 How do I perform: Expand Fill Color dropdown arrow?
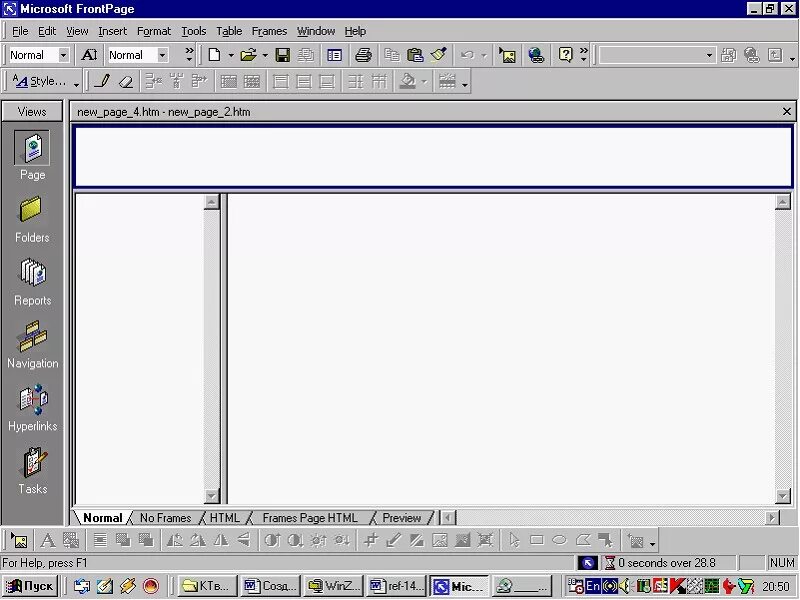click(x=424, y=82)
